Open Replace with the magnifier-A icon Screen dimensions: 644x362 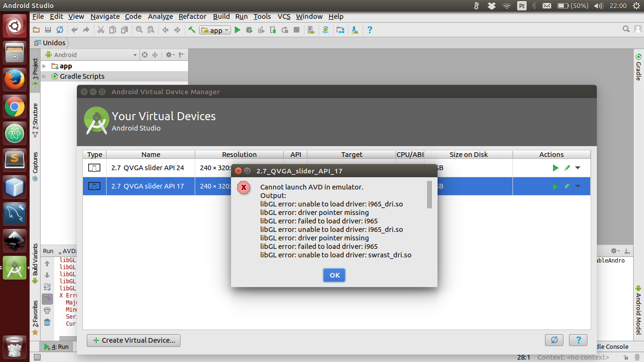click(150, 30)
